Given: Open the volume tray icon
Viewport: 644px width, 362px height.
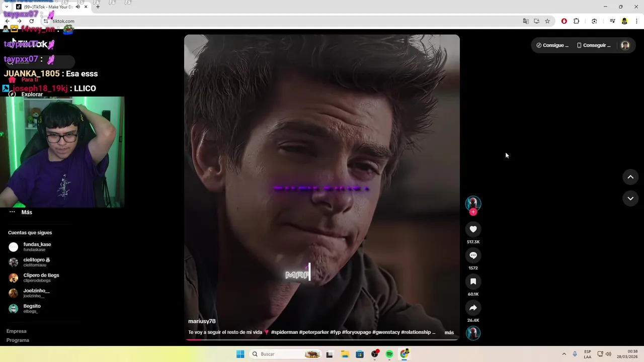Looking at the screenshot, I should pos(608,354).
